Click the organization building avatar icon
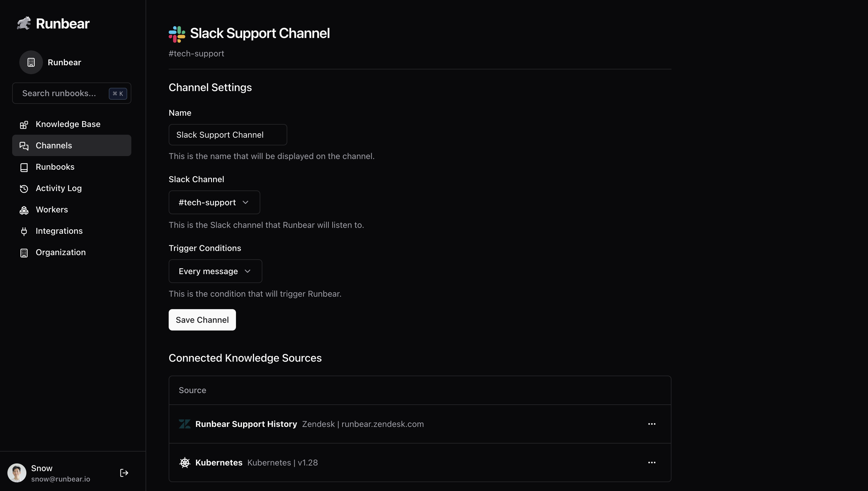 tap(31, 62)
